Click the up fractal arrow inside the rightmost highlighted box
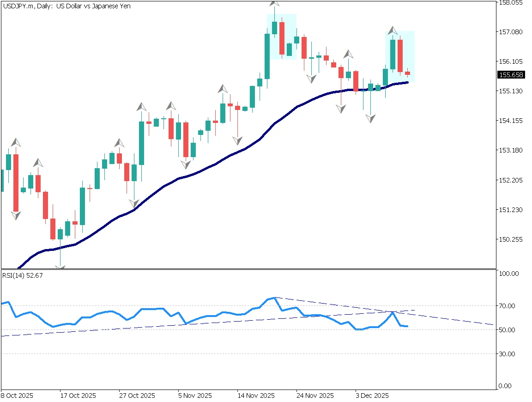 point(393,30)
